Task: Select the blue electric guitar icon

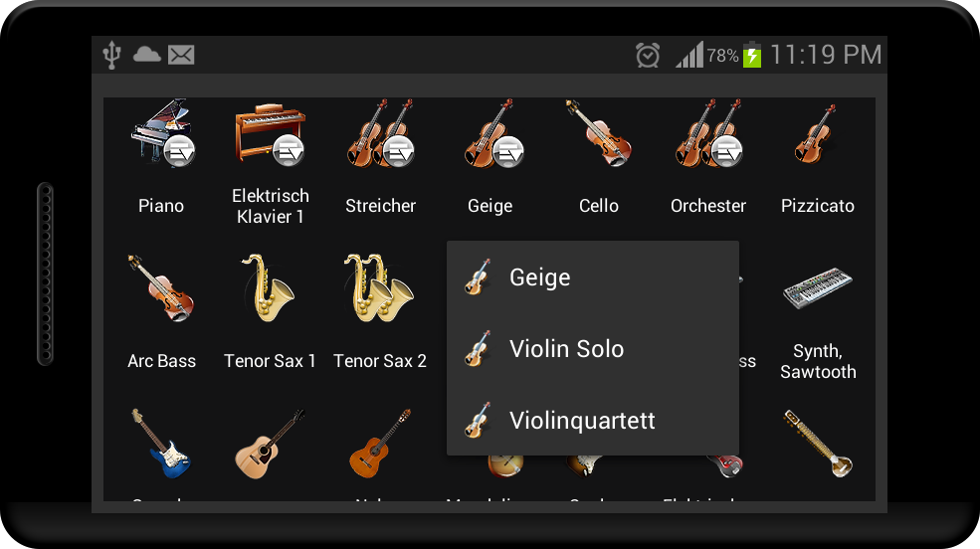Action: pos(161,444)
